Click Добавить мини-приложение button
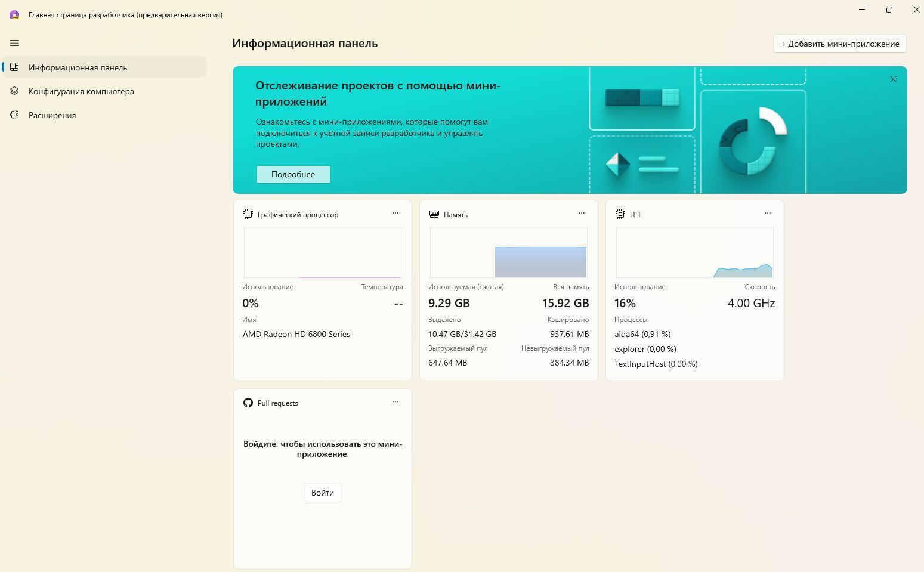 [839, 44]
